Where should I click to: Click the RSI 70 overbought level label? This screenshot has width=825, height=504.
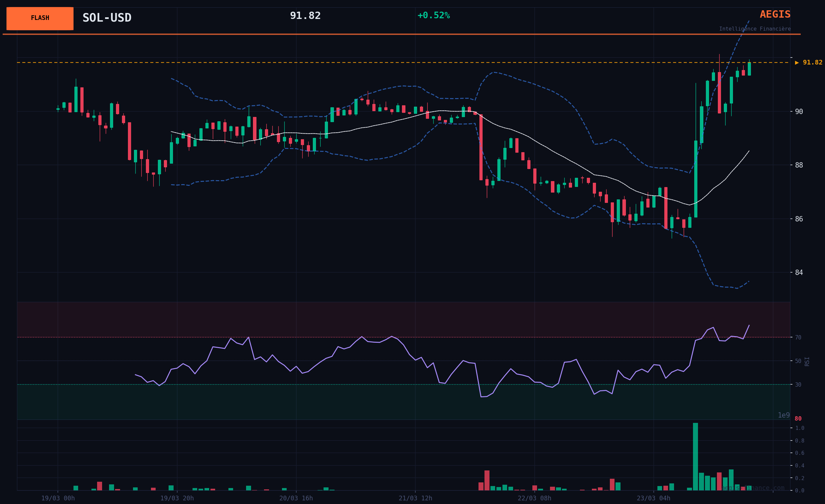pyautogui.click(x=798, y=337)
